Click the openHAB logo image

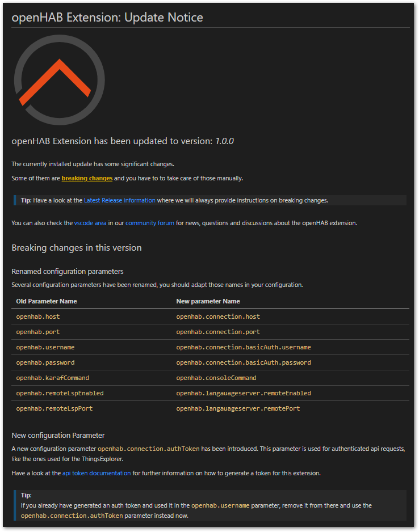[x=59, y=80]
